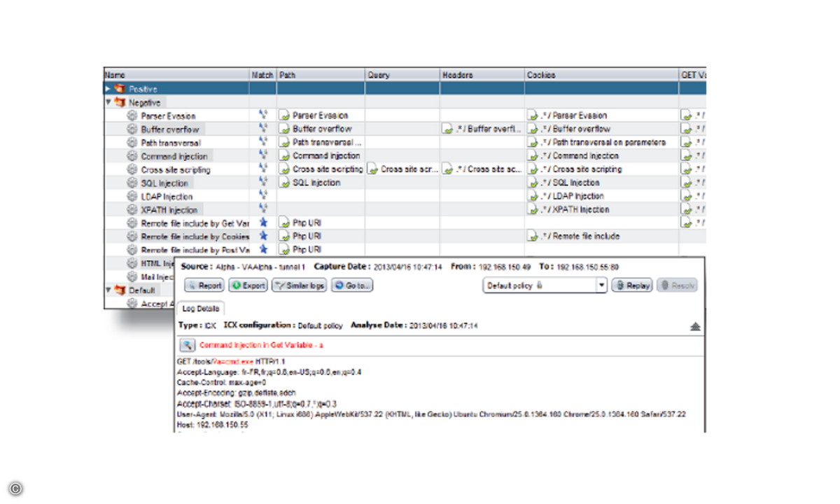Click the gear icon beside Command Injection
This screenshot has width=840, height=504.
(x=132, y=156)
